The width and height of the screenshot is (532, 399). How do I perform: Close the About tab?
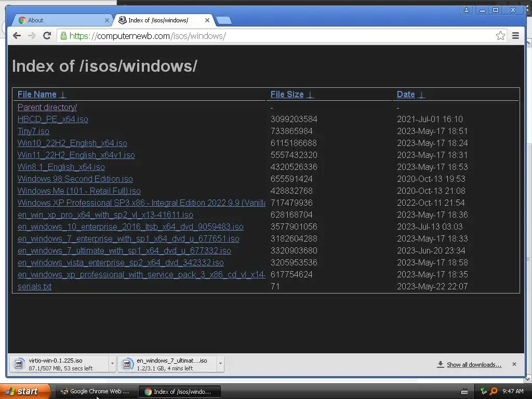coord(107,20)
